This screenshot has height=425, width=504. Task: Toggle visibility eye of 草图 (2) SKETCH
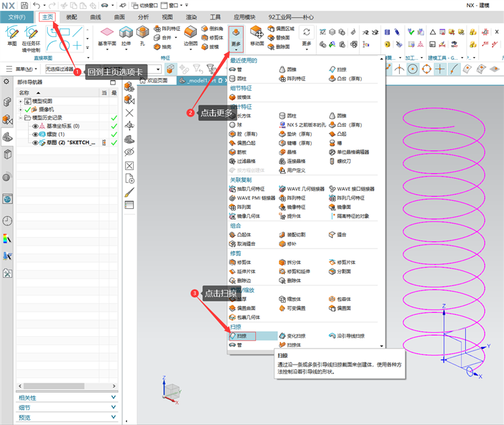36,142
